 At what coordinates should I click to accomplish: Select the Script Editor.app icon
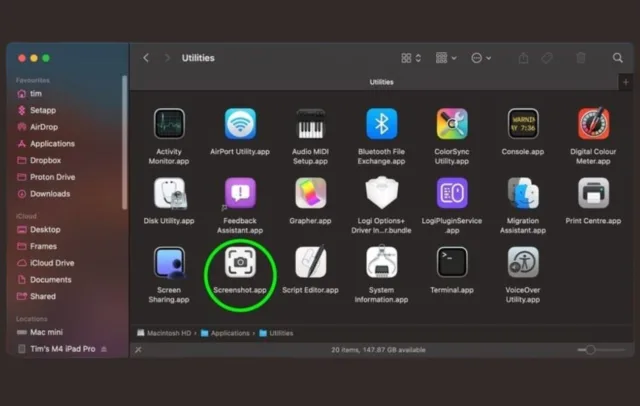point(311,262)
